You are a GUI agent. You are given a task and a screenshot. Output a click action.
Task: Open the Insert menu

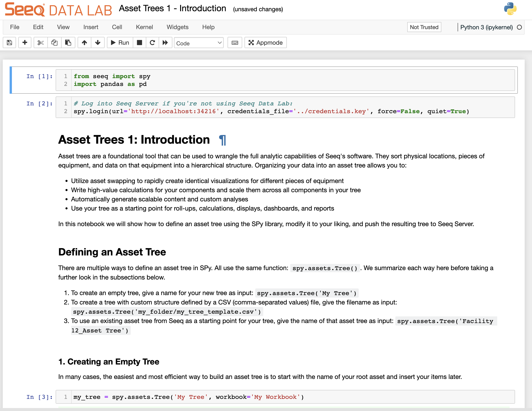click(91, 27)
